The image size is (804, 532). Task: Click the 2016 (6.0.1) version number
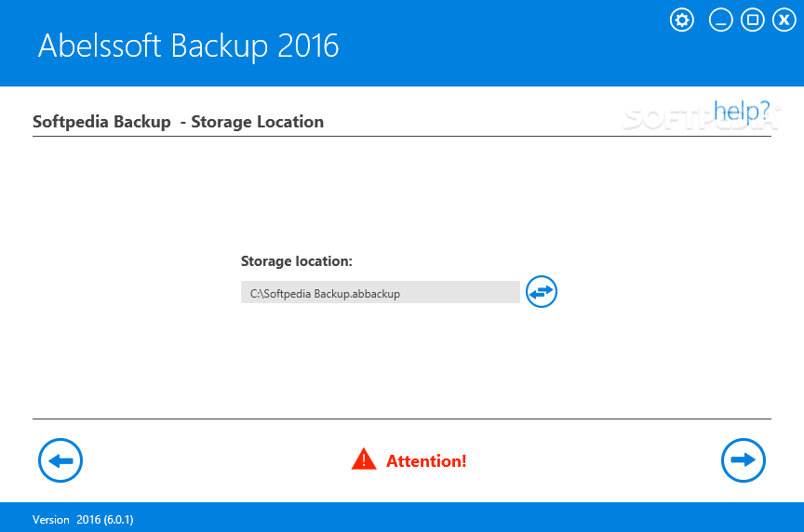pos(105,520)
